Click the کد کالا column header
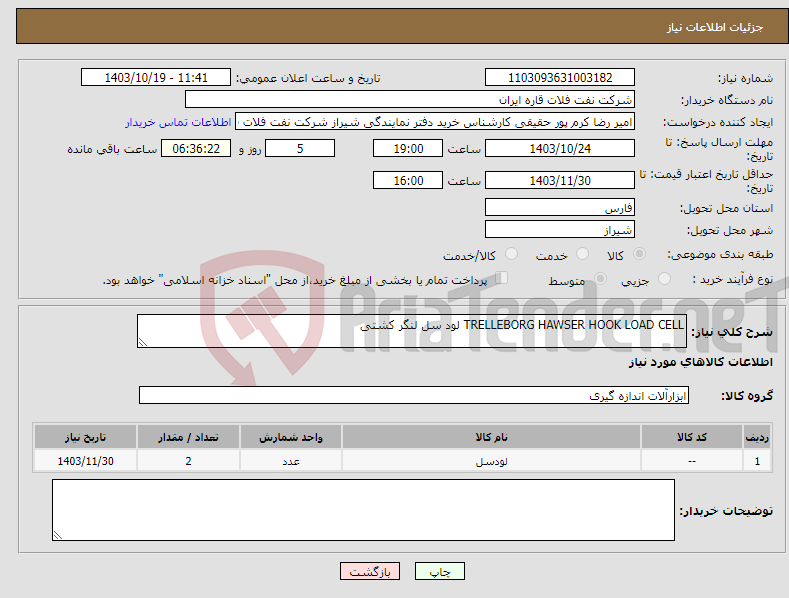Viewport: 789px width, 598px height. (x=692, y=437)
